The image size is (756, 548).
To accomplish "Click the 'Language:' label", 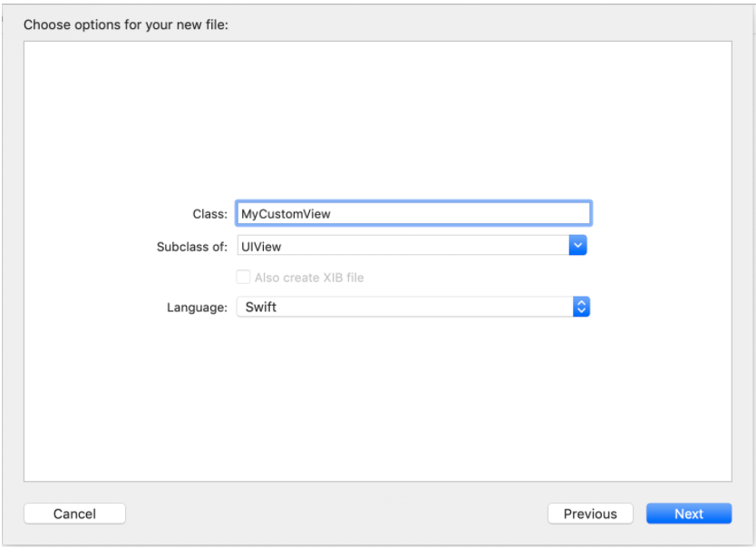I will [198, 308].
